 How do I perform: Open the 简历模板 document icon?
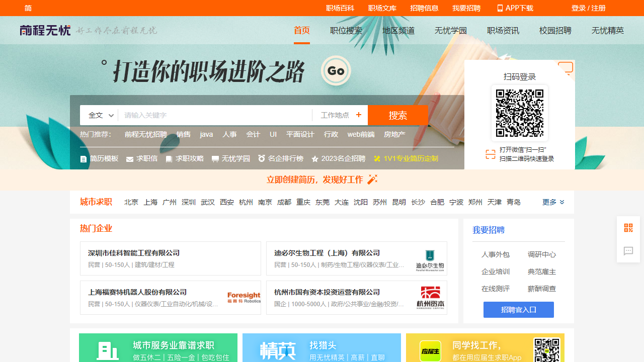[x=83, y=158]
